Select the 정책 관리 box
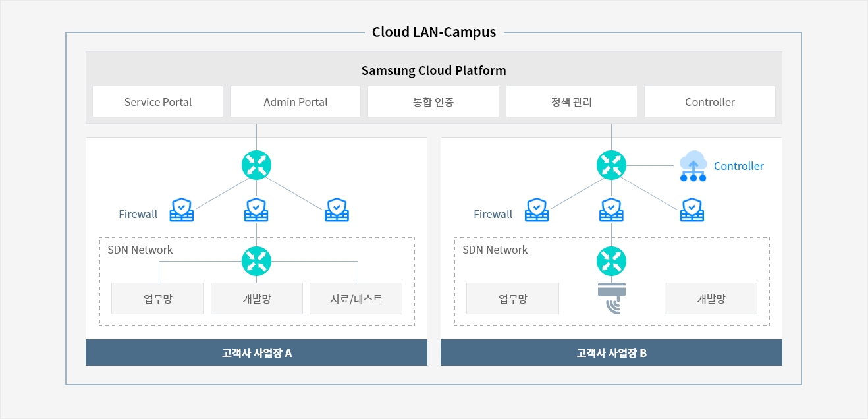 [x=572, y=101]
